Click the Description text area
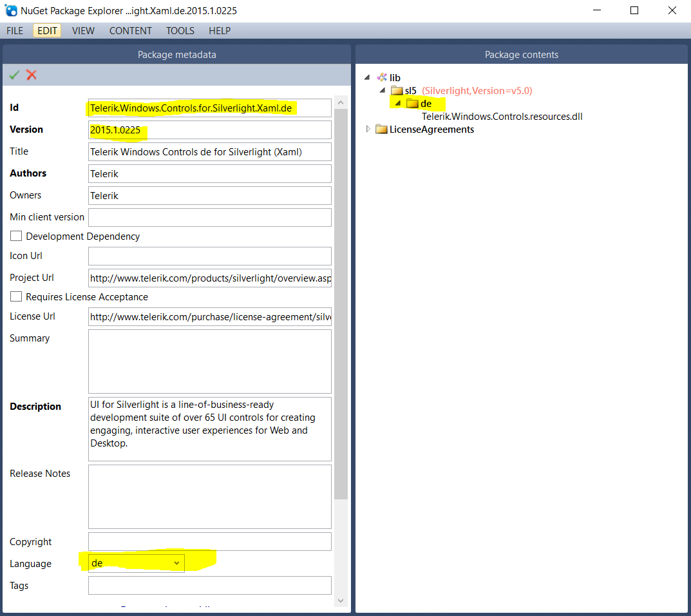 click(x=210, y=430)
